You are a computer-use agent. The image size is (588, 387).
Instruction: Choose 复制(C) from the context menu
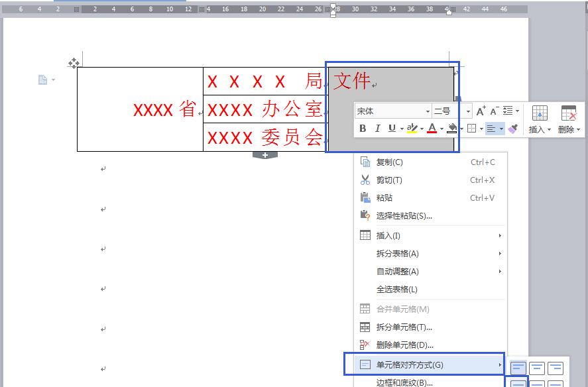tap(430, 162)
